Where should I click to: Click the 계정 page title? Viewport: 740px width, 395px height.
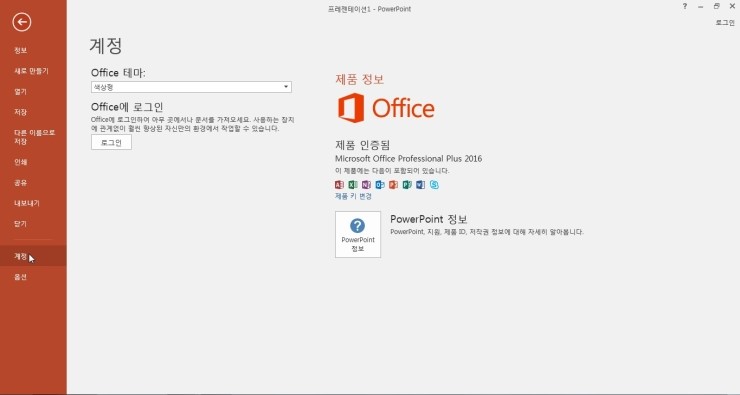tap(106, 46)
